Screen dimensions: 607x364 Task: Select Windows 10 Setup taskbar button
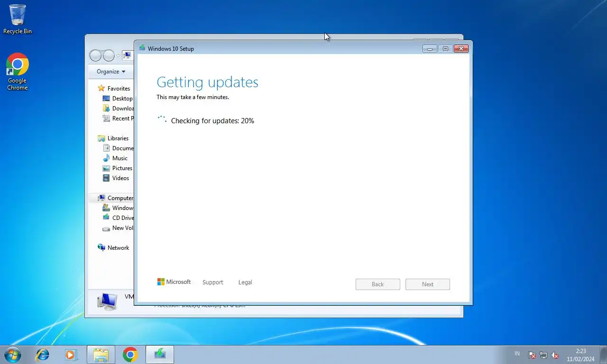(x=160, y=355)
